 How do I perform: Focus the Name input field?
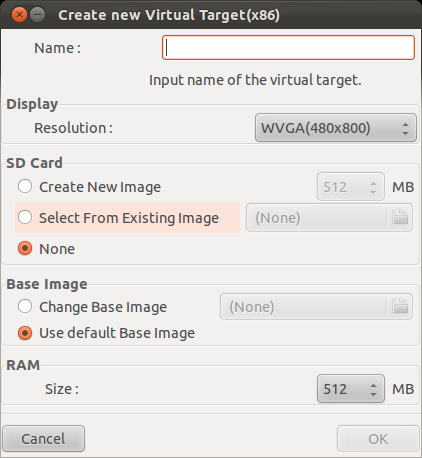coord(288,48)
